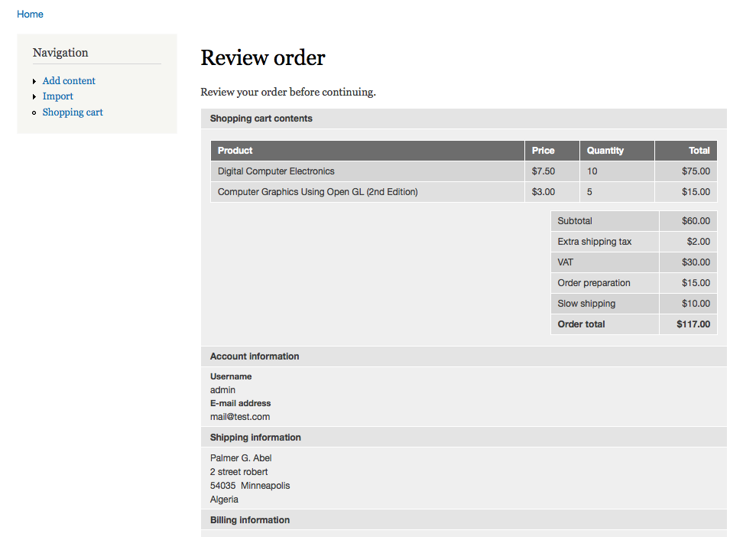This screenshot has height=537, width=756.
Task: Click the $60.00 subtotal amount
Action: (696, 221)
